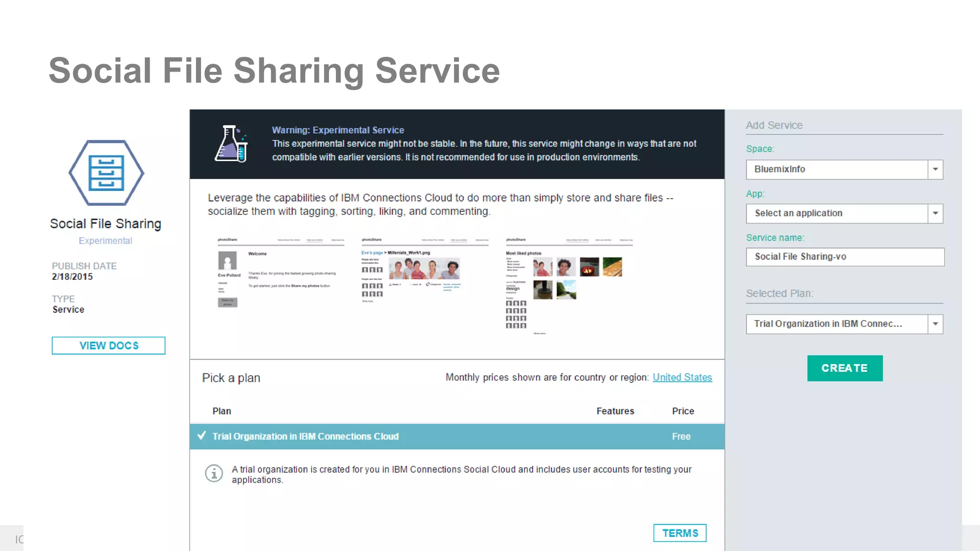Follow the United States region link
Viewport: 980px width, 551px height.
tap(682, 377)
